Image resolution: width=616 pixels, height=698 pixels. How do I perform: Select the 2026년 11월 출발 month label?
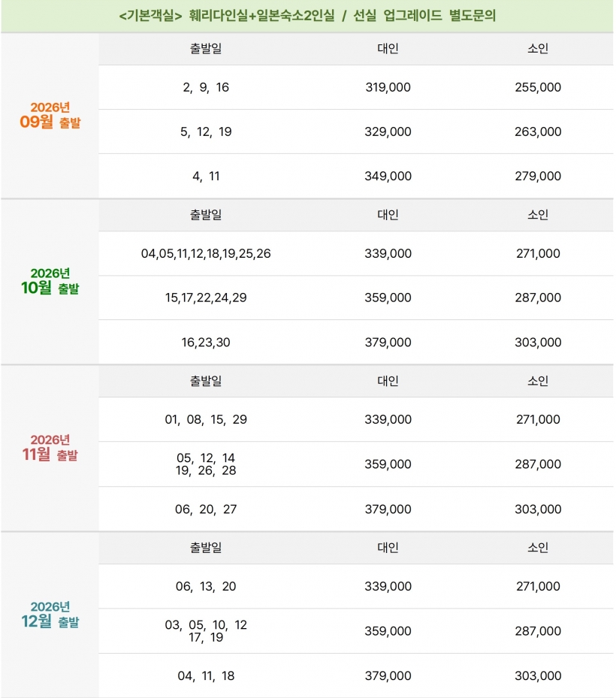[50, 448]
